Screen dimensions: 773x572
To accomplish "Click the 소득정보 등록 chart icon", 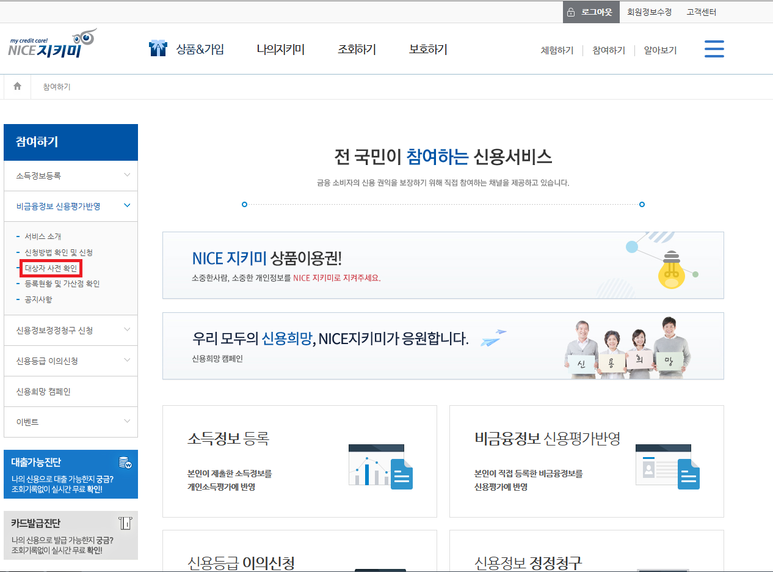I will point(381,466).
